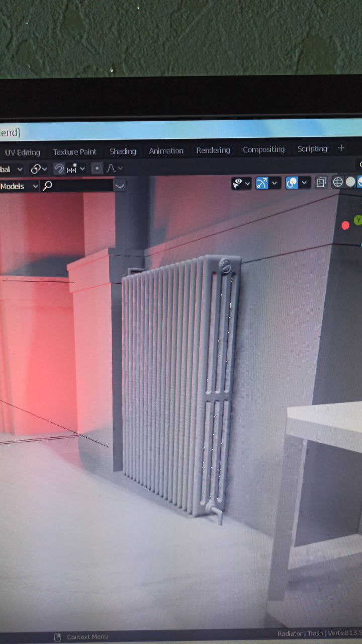Switch to the Compositing workspace

(x=263, y=149)
